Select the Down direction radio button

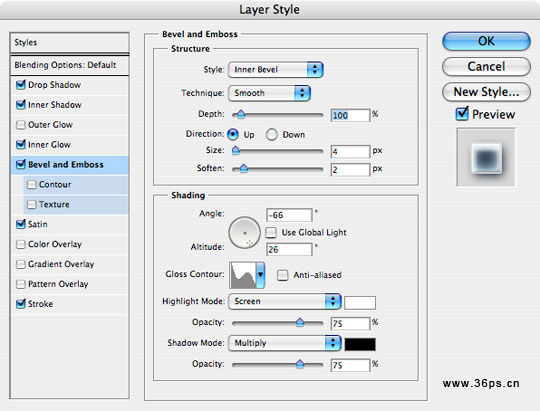pos(271,134)
